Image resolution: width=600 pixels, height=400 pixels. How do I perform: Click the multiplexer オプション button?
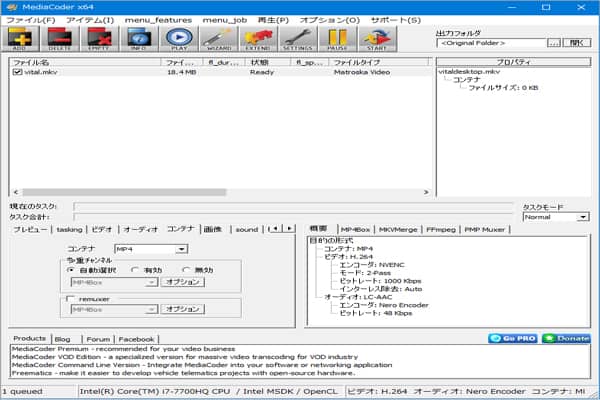pyautogui.click(x=183, y=282)
